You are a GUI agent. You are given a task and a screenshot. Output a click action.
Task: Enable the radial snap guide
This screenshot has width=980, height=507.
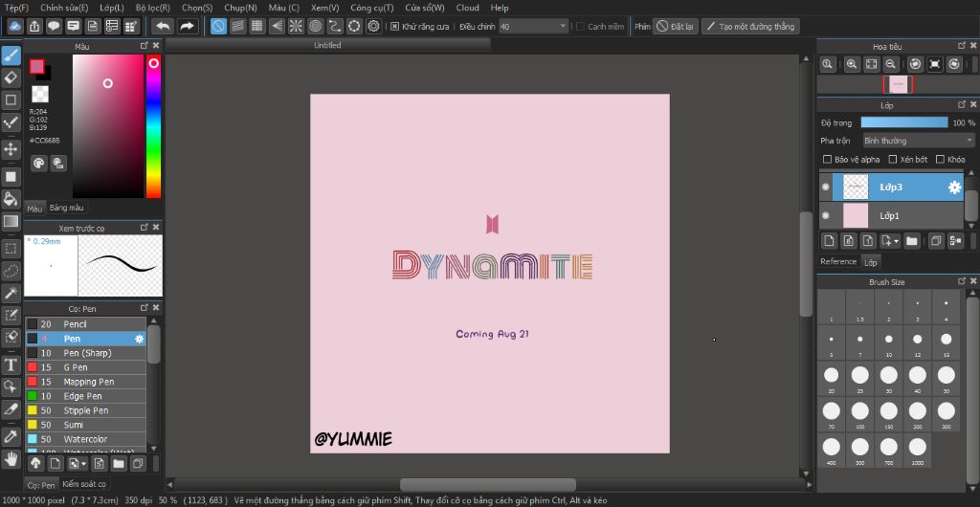[x=296, y=26]
